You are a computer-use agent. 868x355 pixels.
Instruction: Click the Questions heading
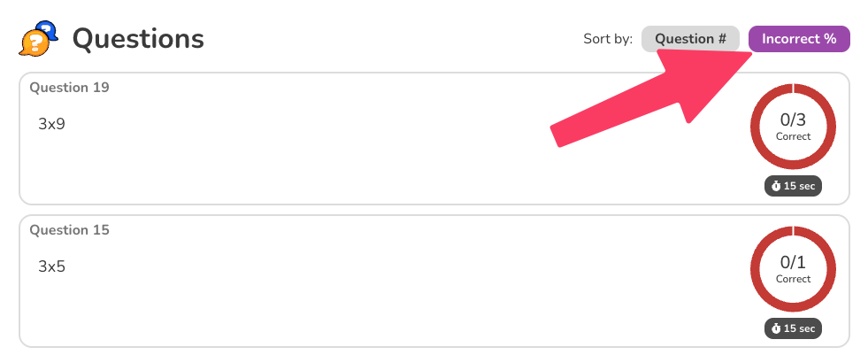click(138, 39)
